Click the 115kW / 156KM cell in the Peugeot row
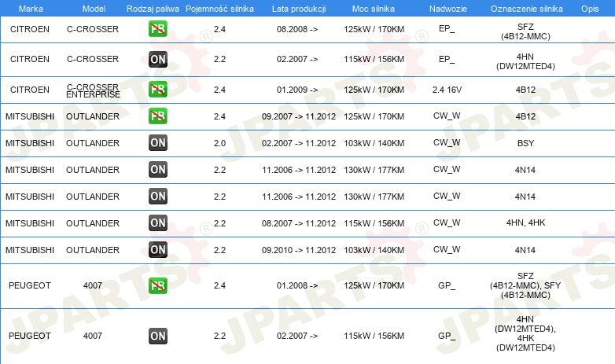This screenshot has height=364, width=615. 374,336
